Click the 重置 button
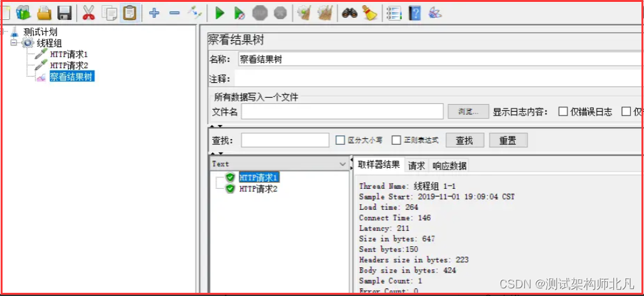This screenshot has height=296, width=644. (508, 140)
